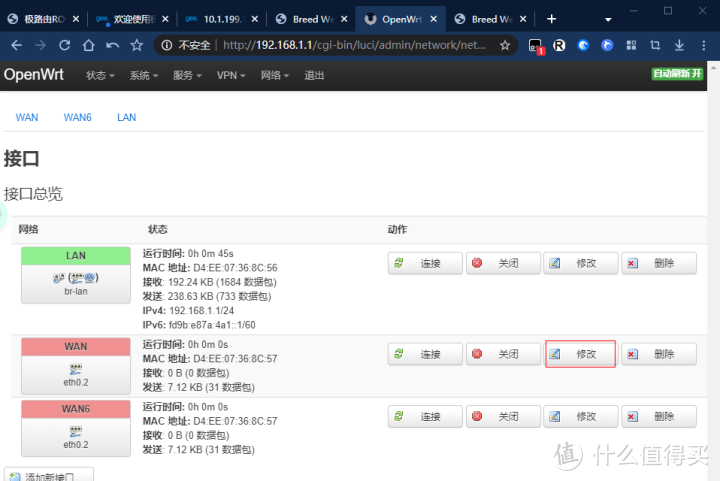Click 连接 button for WAN interface
The height and width of the screenshot is (481, 720).
coord(425,354)
